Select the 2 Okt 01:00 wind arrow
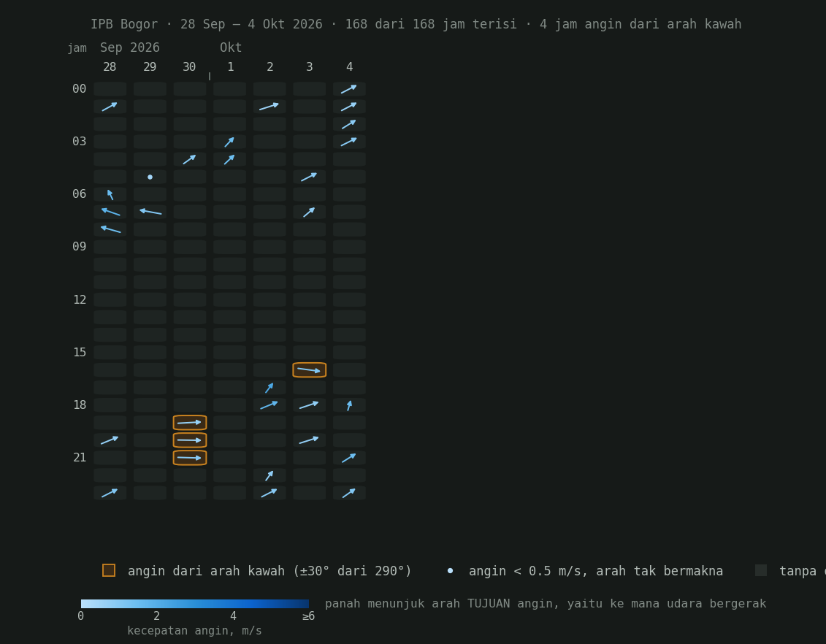 coord(269,107)
